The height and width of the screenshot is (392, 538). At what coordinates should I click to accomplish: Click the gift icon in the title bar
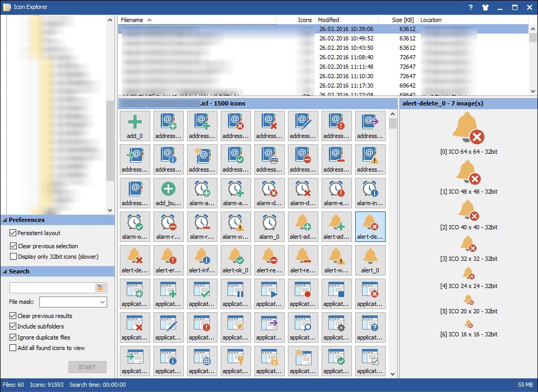click(485, 7)
